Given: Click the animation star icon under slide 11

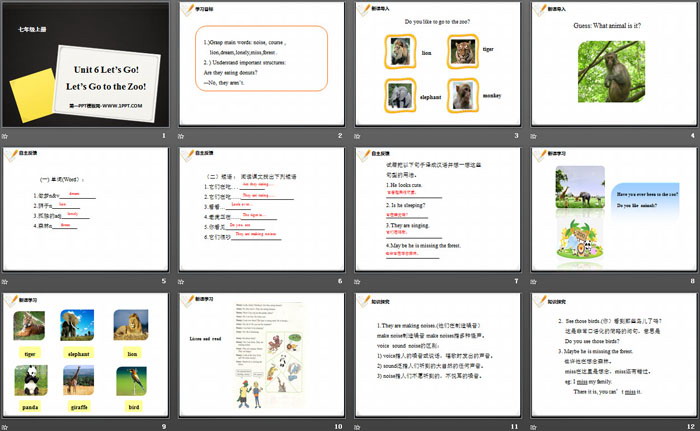Looking at the screenshot, I should tap(357, 427).
